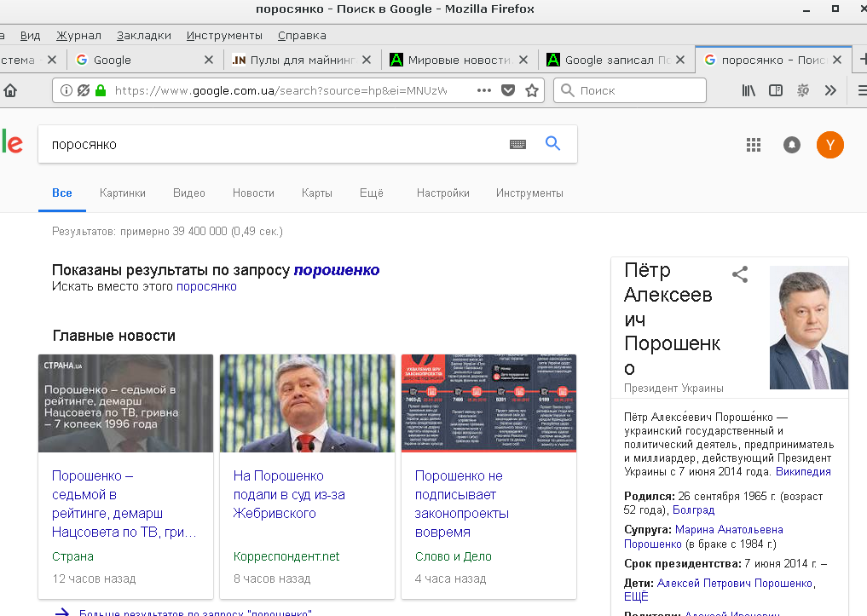The image size is (867, 616).
Task: Open the on-screen keyboard input tool
Action: [518, 145]
